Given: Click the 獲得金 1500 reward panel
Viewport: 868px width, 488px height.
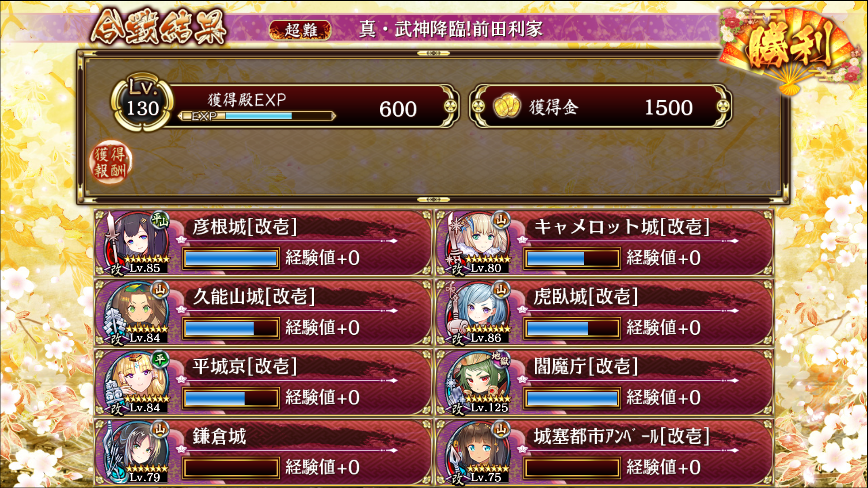Looking at the screenshot, I should [x=601, y=107].
